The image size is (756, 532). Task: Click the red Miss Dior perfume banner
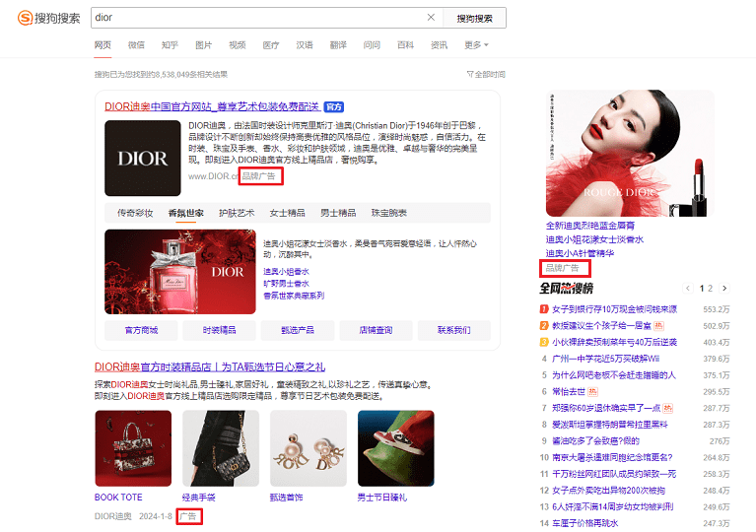[180, 272]
